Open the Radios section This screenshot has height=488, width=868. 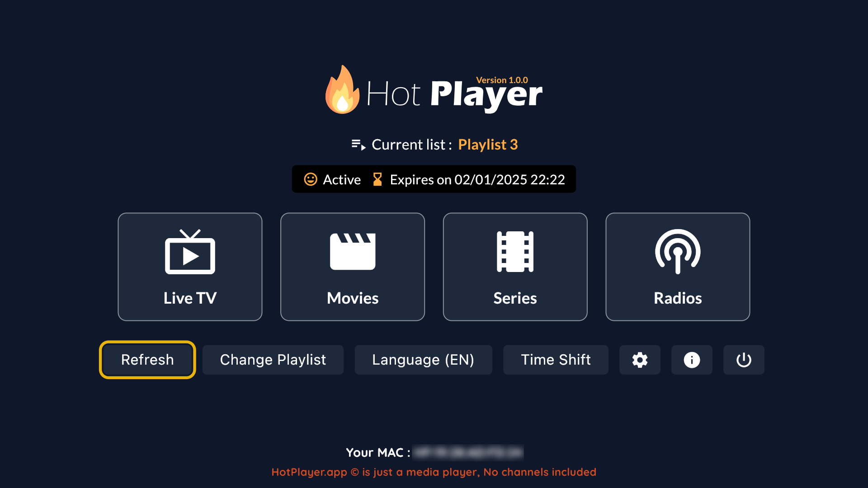677,267
